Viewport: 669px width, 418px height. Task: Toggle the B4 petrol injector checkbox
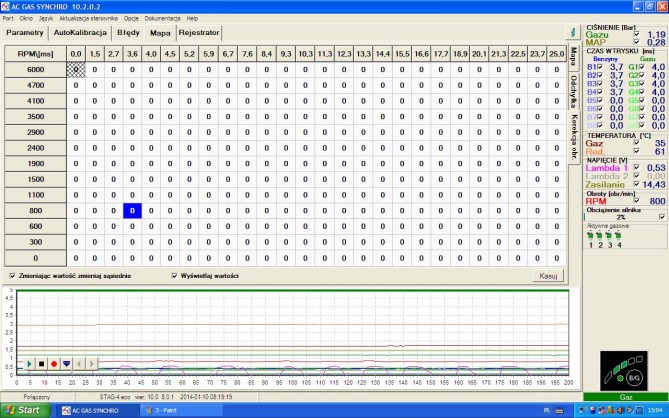tap(600, 92)
